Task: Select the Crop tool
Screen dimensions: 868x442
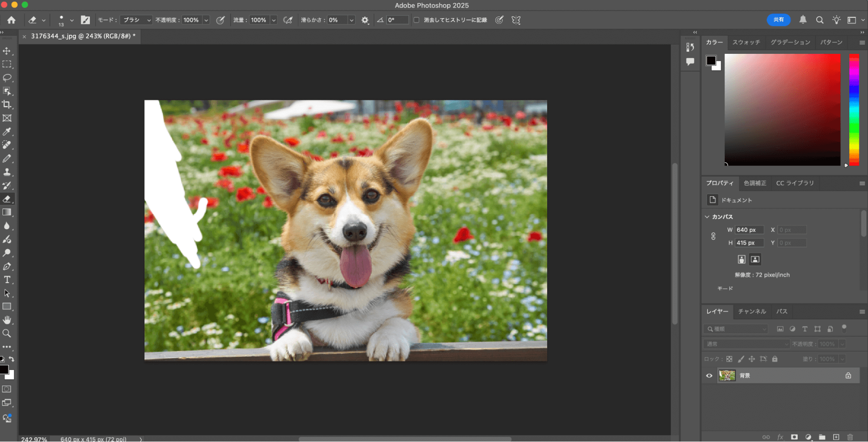Action: click(7, 105)
